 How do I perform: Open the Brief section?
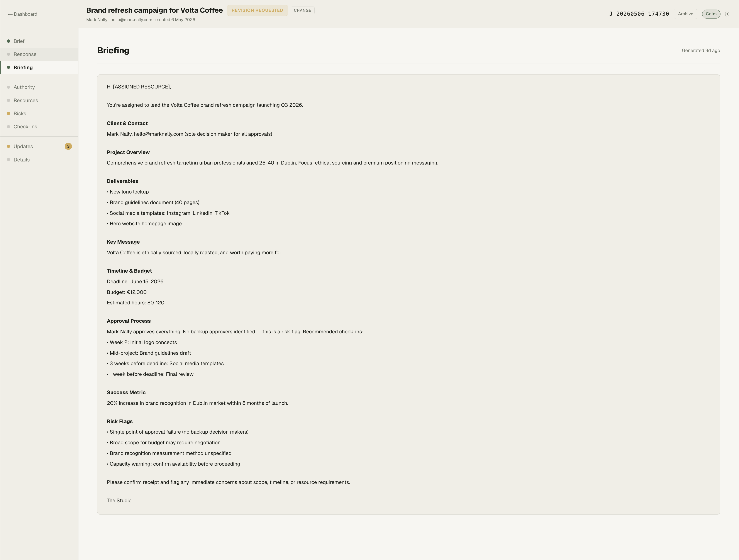39,41
